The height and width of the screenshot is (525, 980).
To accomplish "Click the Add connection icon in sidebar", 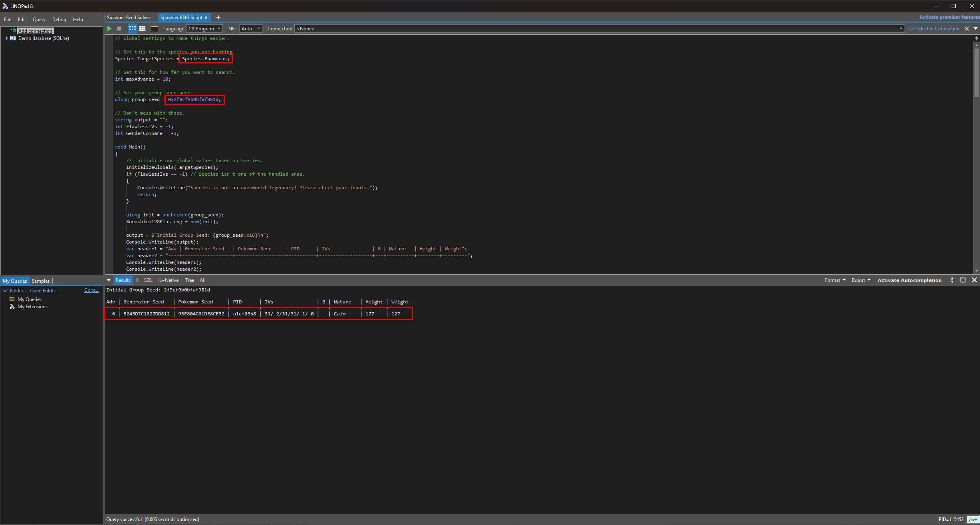I will [13, 31].
